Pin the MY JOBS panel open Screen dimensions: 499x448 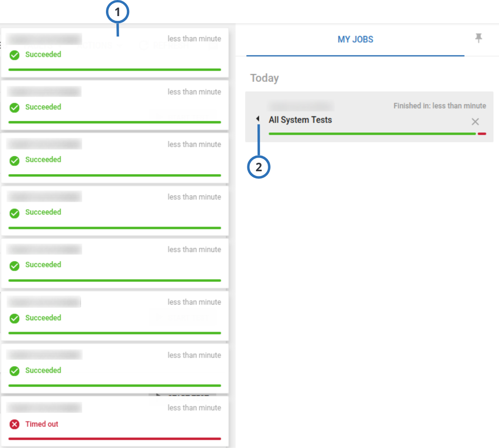click(479, 39)
